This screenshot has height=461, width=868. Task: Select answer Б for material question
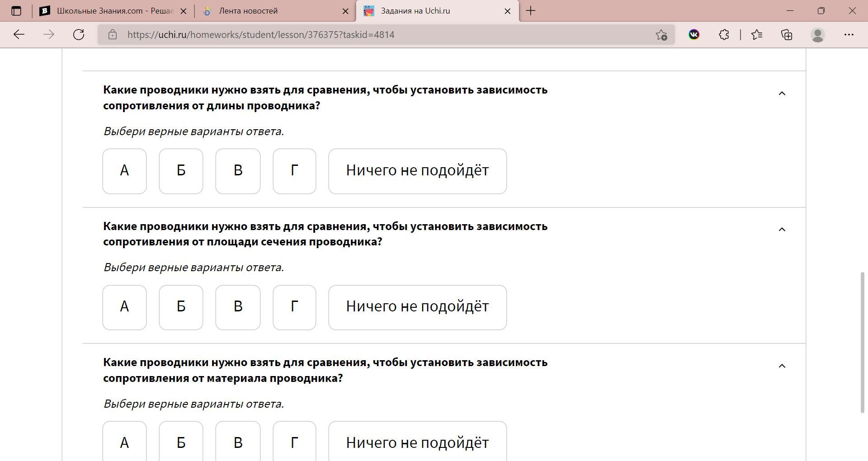click(x=181, y=442)
